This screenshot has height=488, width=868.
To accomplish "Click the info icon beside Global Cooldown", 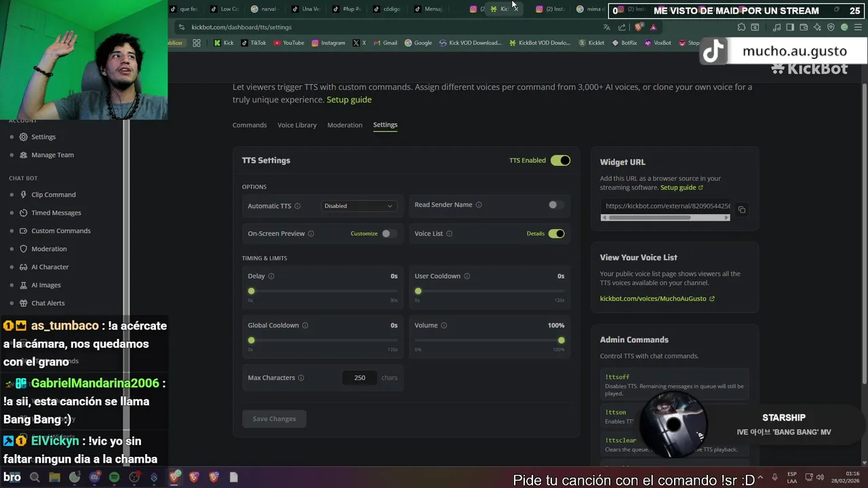I will pyautogui.click(x=305, y=325).
